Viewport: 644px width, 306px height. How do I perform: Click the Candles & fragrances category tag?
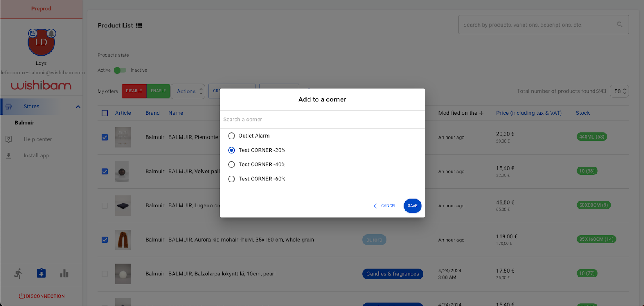click(x=393, y=274)
